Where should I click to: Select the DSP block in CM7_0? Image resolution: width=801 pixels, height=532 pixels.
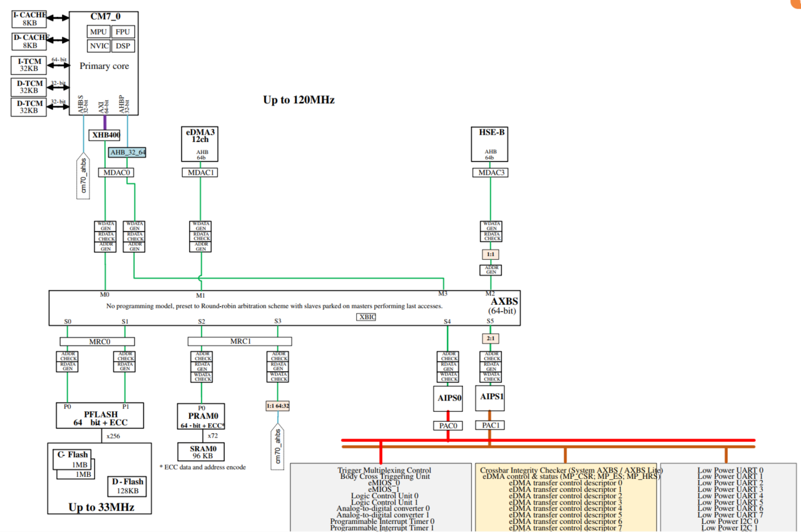(x=123, y=46)
